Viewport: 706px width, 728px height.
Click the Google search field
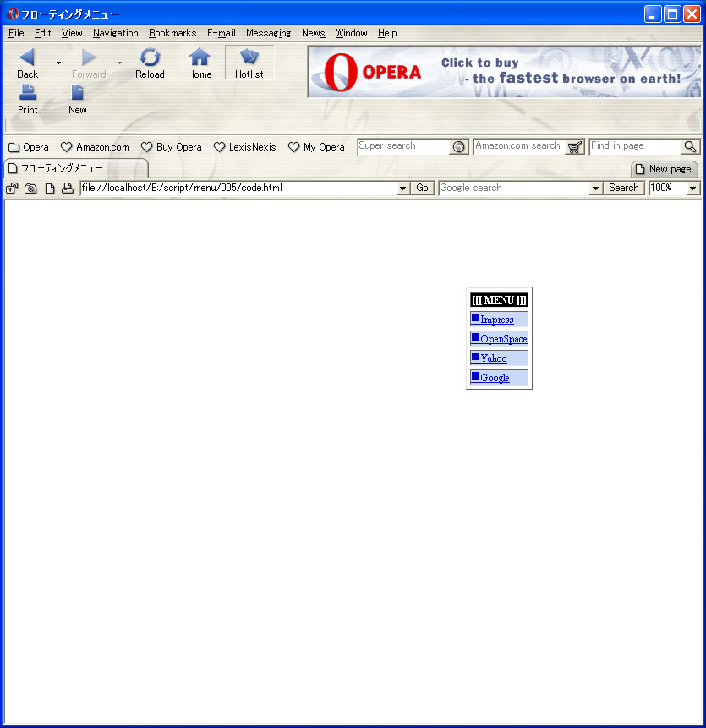(x=514, y=188)
